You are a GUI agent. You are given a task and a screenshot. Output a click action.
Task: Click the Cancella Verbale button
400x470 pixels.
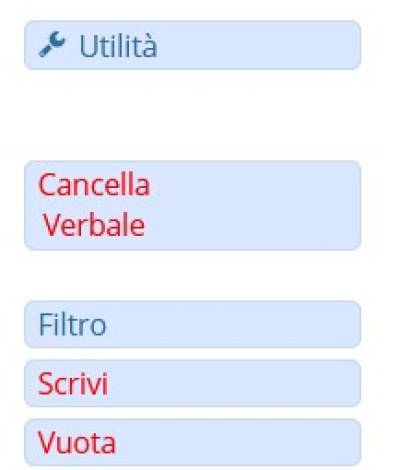pos(193,205)
